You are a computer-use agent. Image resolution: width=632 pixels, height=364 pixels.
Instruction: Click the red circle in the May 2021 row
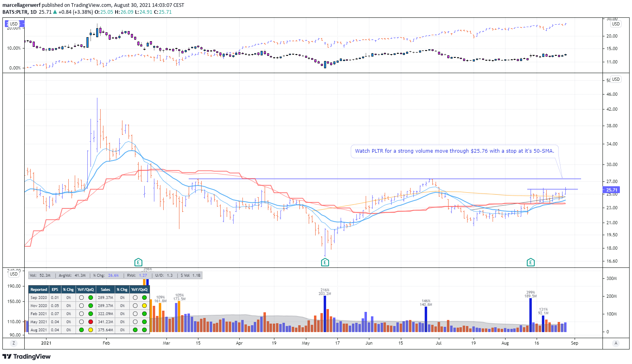[x=91, y=322]
